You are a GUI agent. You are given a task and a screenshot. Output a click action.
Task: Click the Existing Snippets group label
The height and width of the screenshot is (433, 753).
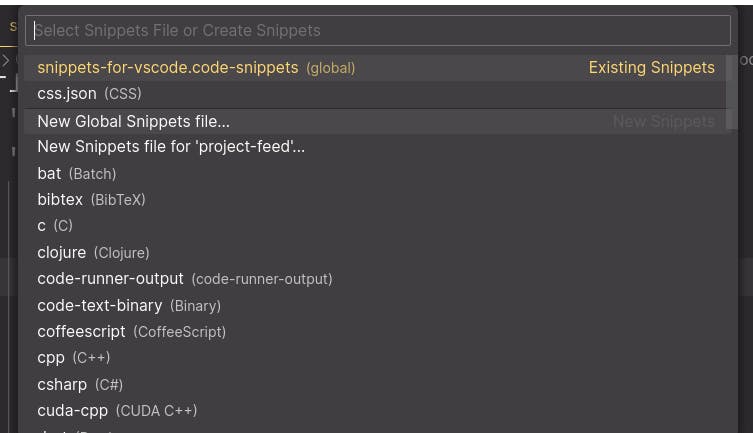click(x=651, y=68)
